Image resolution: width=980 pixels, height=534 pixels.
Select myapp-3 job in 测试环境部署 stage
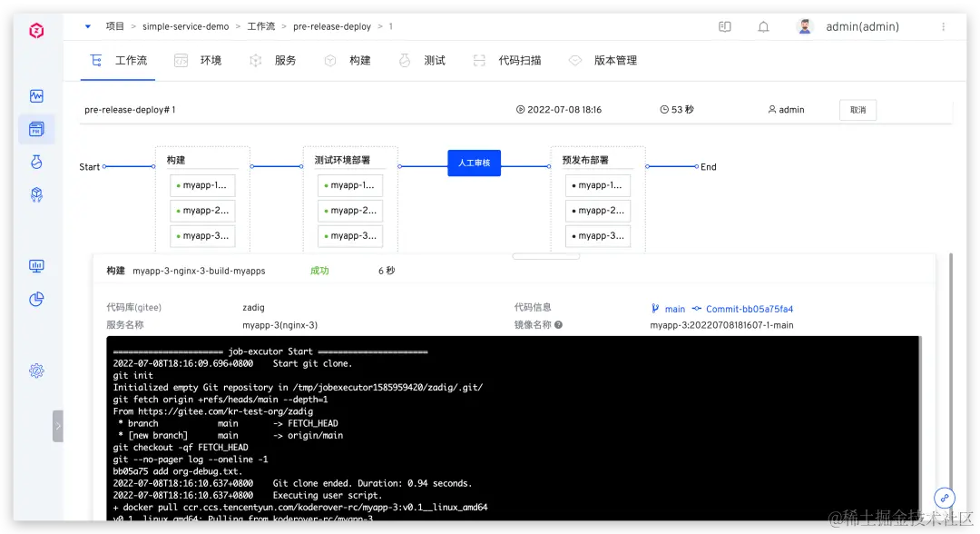point(350,236)
